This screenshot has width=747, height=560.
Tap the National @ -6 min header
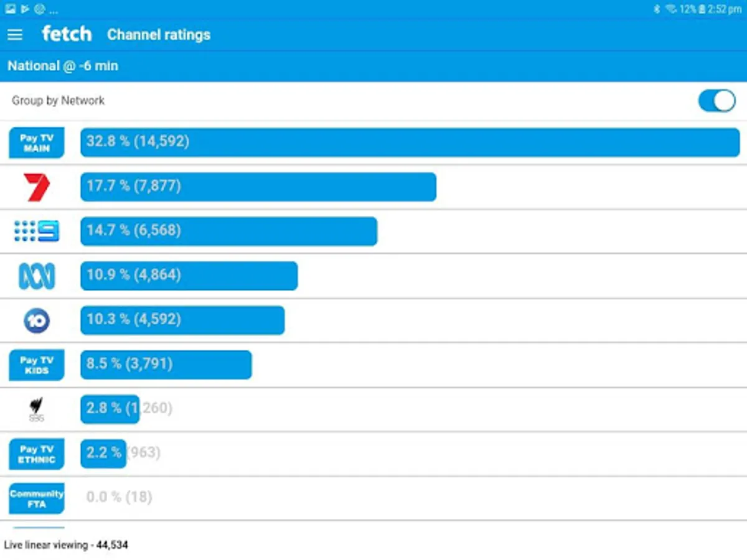pos(63,66)
